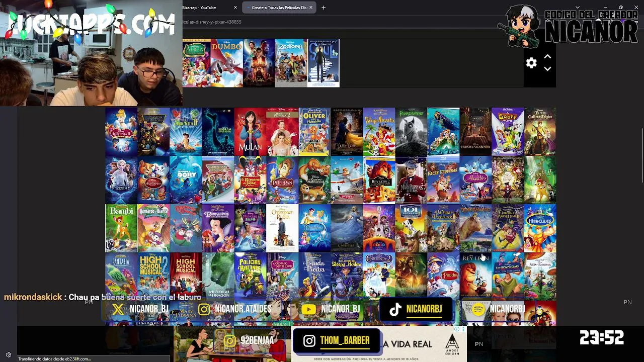
Task: Select the Mulan poster
Action: (250, 131)
